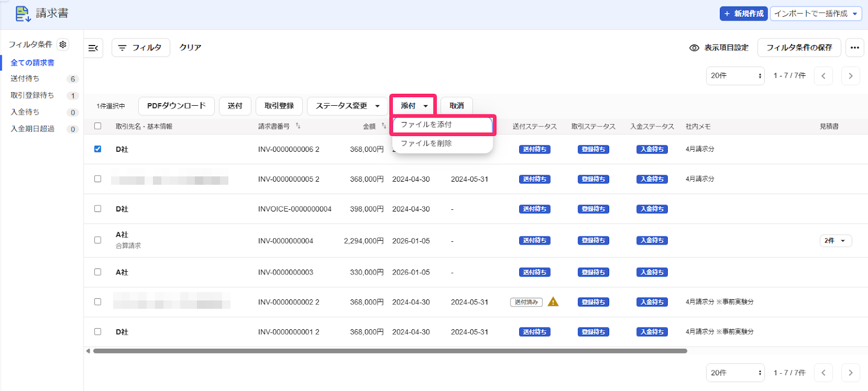Click memo 4月請求分 in INV-0000000005 2 row
This screenshot has width=868, height=391.
tap(700, 179)
